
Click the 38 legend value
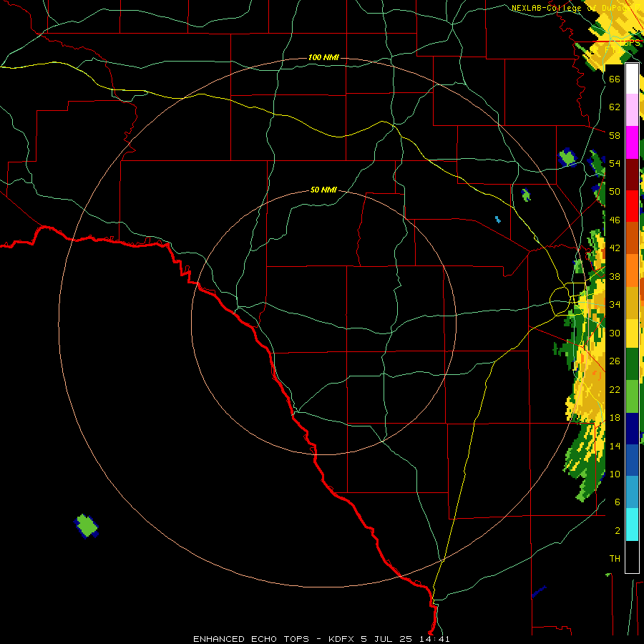click(615, 276)
